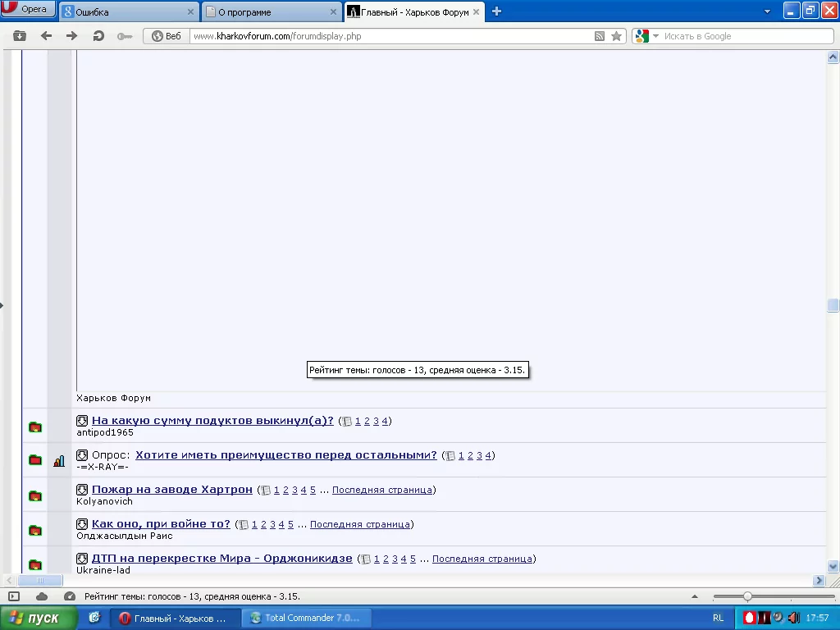Go back to previous page
This screenshot has width=840, height=630.
point(47,36)
